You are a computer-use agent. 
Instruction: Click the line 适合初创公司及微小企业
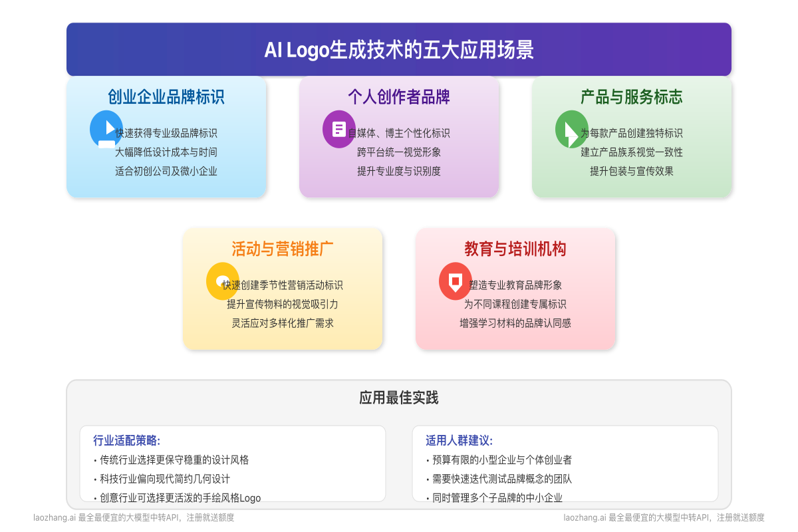pyautogui.click(x=166, y=171)
